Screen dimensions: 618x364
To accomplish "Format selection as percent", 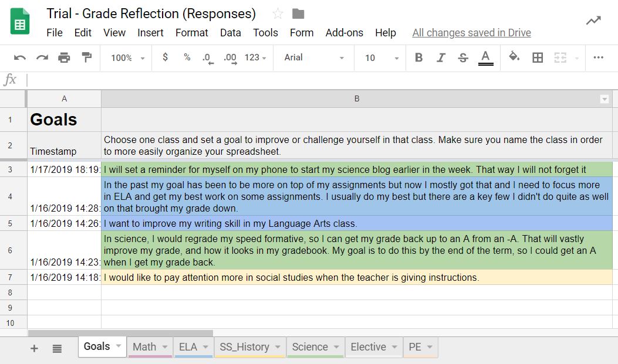I will tap(185, 57).
